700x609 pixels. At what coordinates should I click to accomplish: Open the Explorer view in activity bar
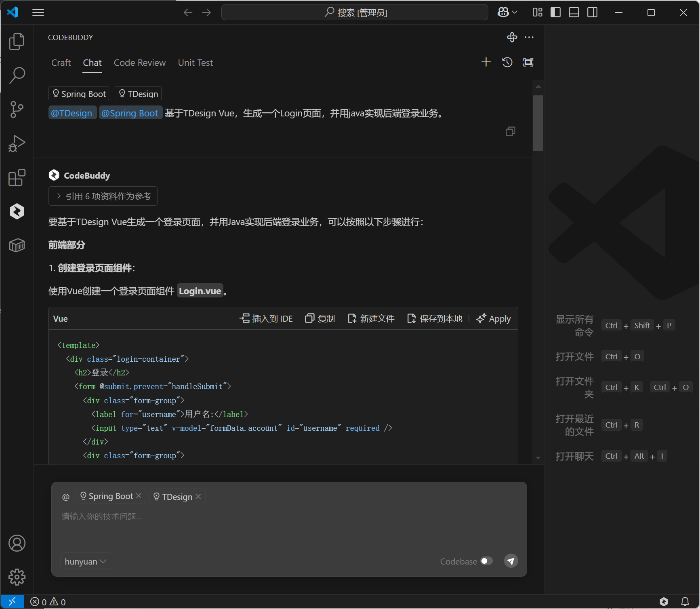(17, 42)
